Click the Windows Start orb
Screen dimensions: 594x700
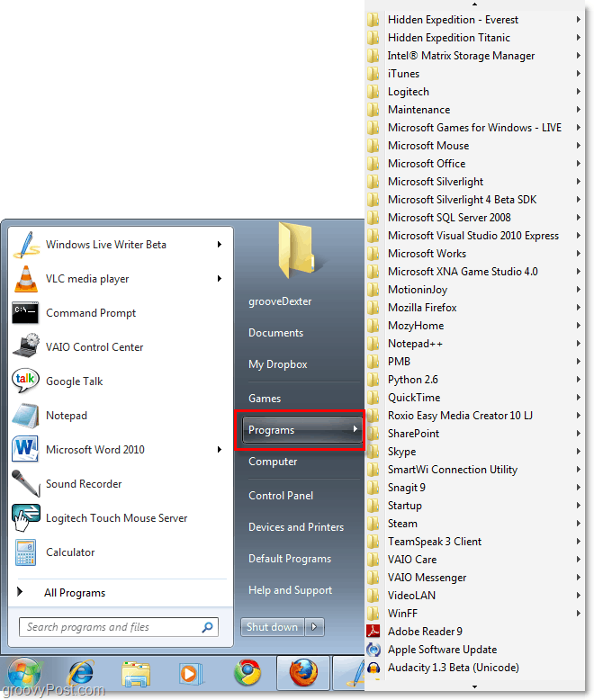point(23,674)
